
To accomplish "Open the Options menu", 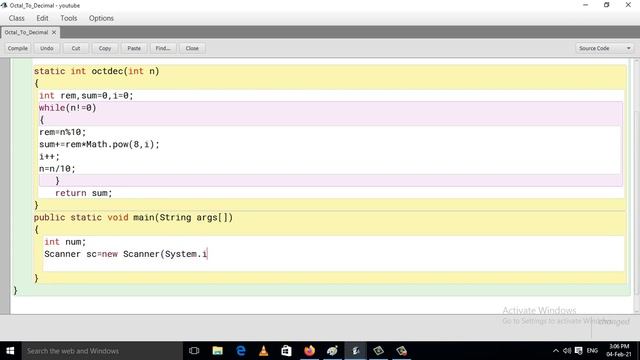I will click(101, 18).
